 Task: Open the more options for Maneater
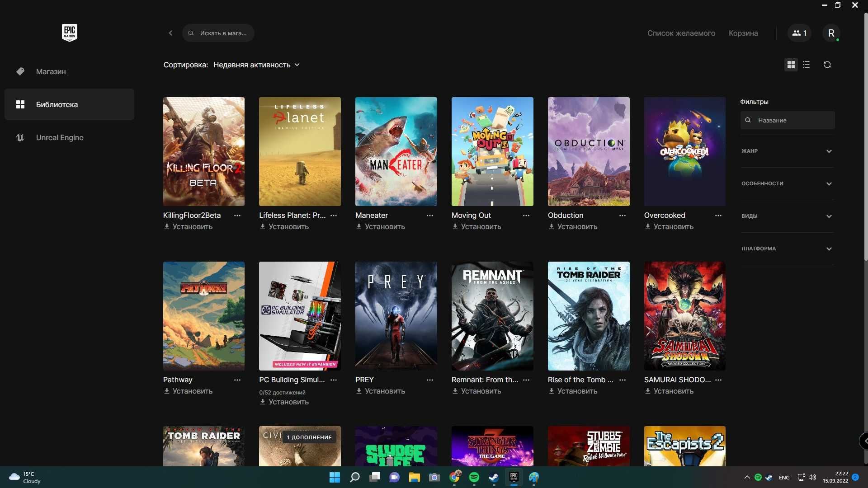(x=430, y=216)
